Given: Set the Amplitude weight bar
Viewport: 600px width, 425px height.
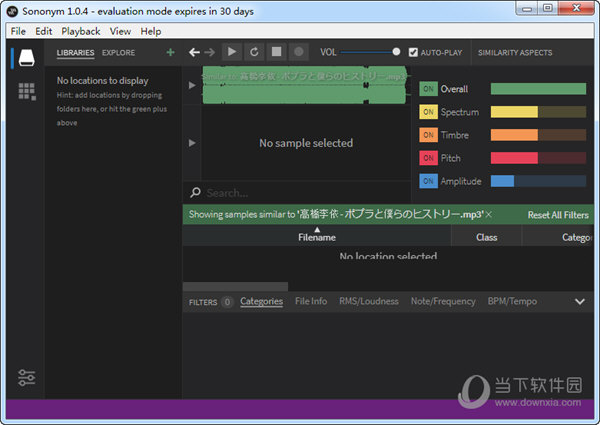Looking at the screenshot, I should pyautogui.click(x=538, y=181).
